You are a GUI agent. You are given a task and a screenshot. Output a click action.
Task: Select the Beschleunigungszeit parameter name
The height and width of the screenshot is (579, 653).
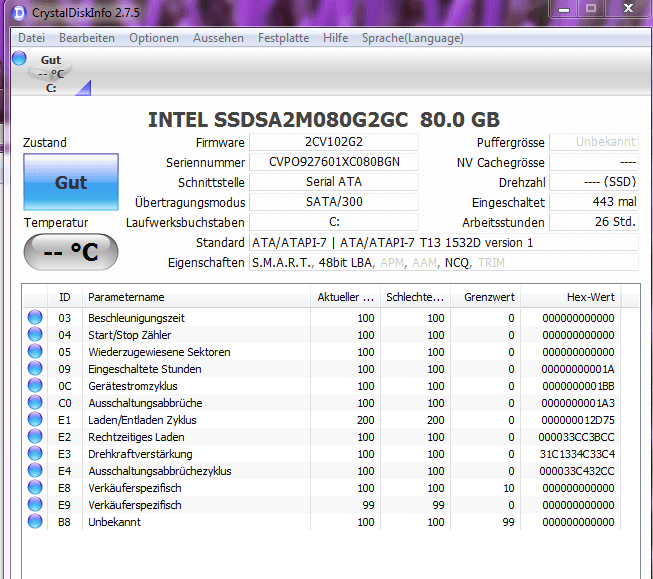pos(136,318)
